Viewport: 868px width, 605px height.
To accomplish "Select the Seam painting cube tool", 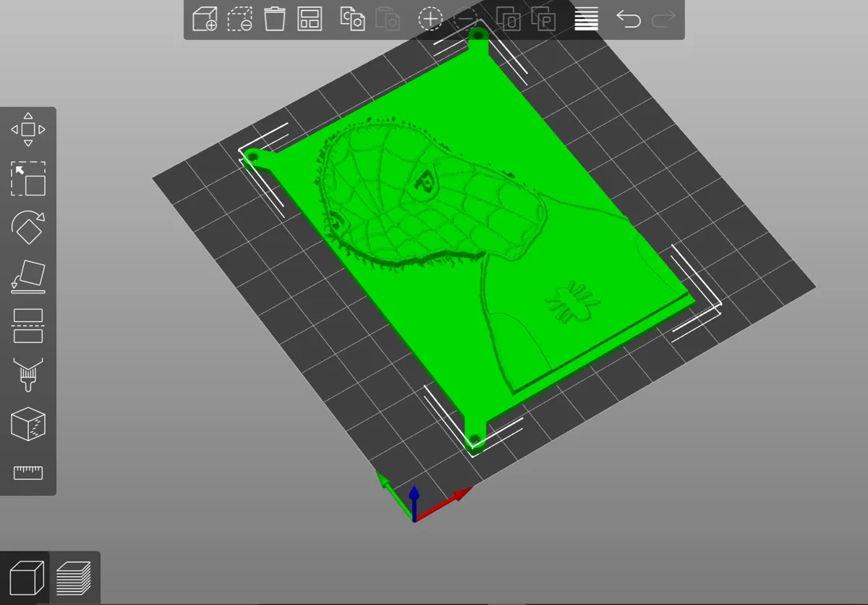I will [x=28, y=424].
